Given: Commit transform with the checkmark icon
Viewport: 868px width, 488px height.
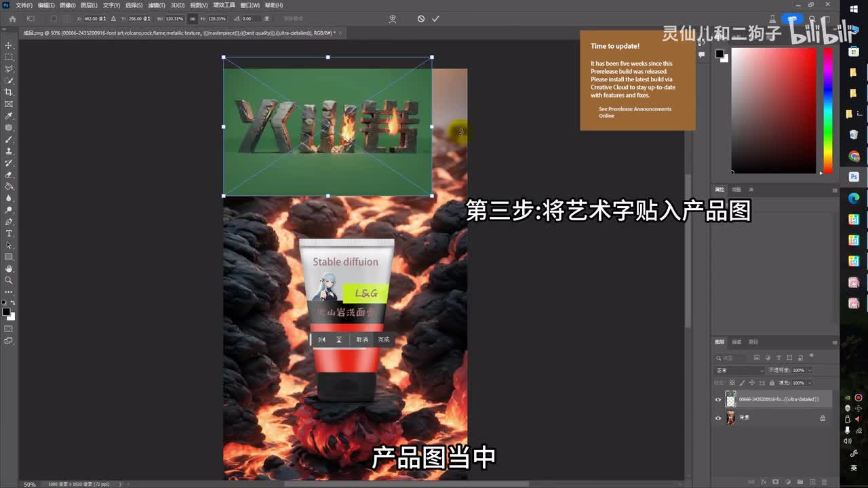Looking at the screenshot, I should [x=435, y=19].
